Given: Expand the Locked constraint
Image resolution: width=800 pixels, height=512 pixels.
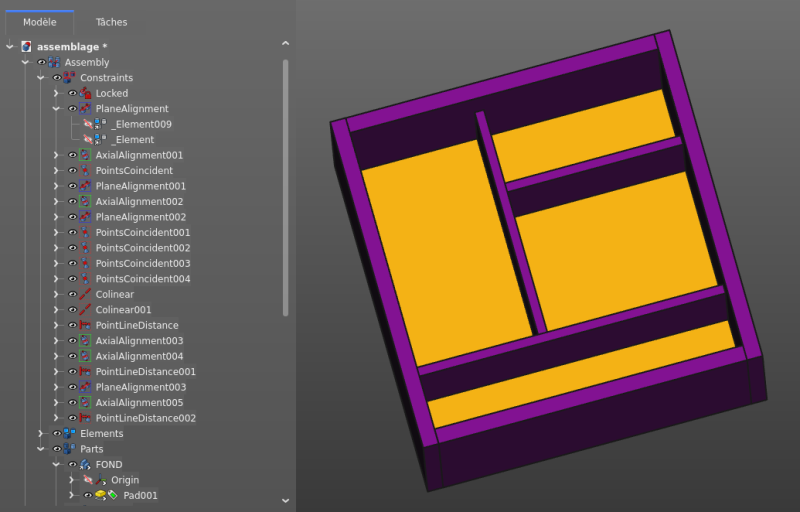Looking at the screenshot, I should (56, 93).
